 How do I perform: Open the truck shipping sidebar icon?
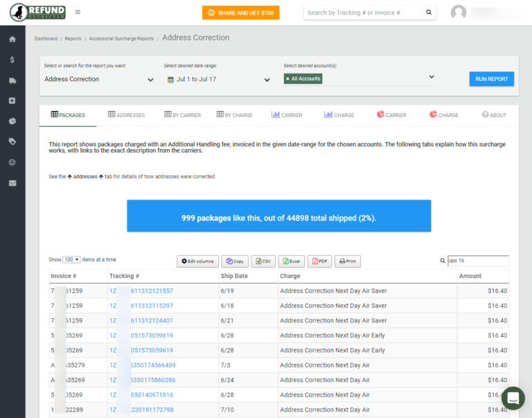12,80
